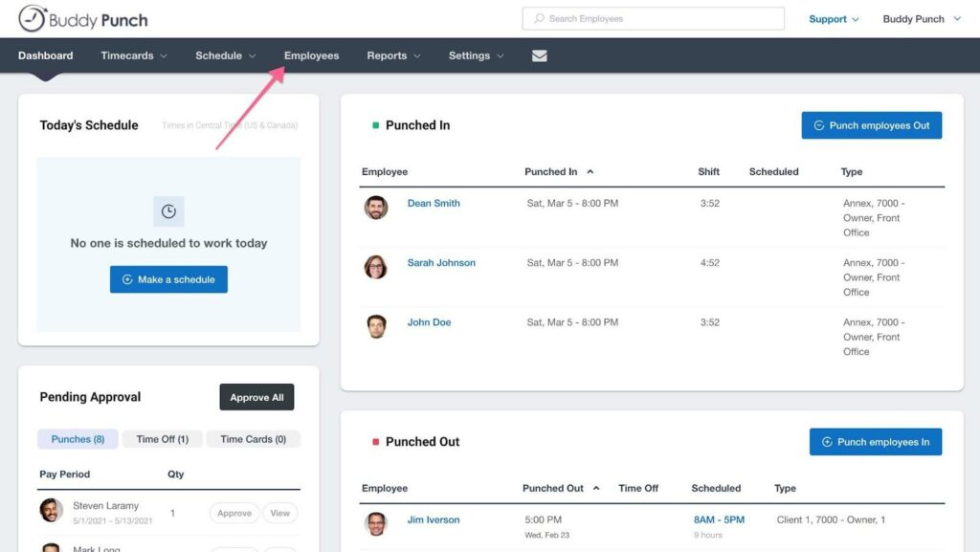View Steven Laramy's pending punch
The width and height of the screenshot is (980, 552).
tap(280, 514)
